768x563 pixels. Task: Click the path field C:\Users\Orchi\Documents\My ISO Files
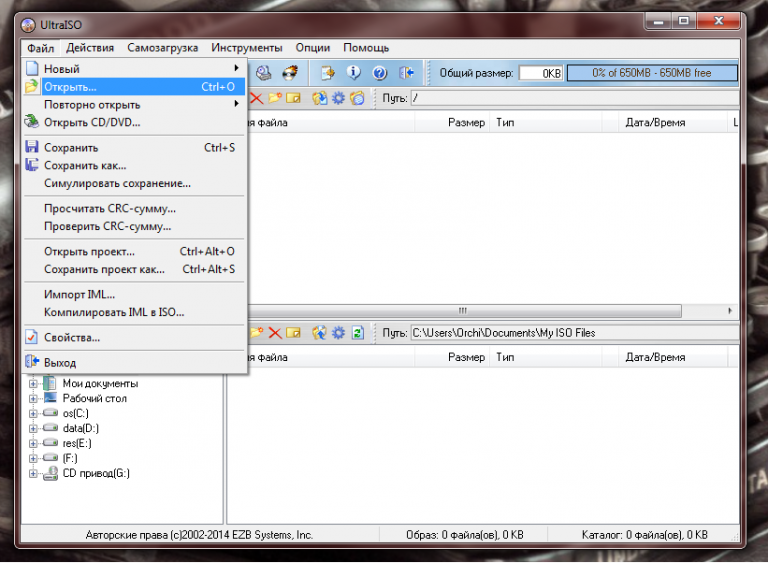click(x=574, y=333)
